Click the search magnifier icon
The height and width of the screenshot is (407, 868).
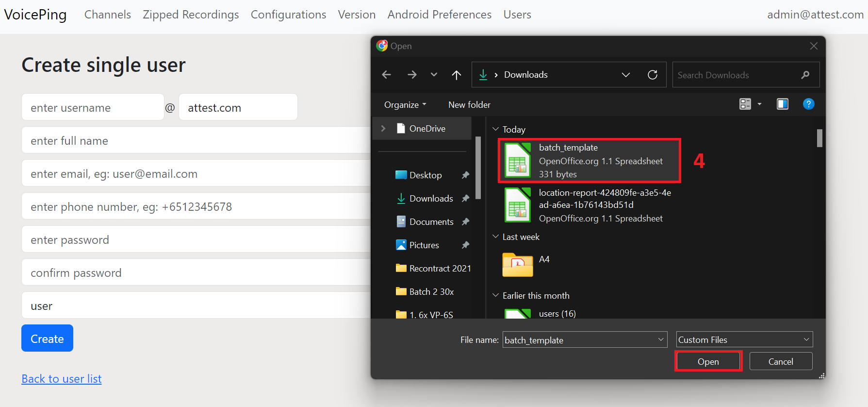pyautogui.click(x=805, y=75)
